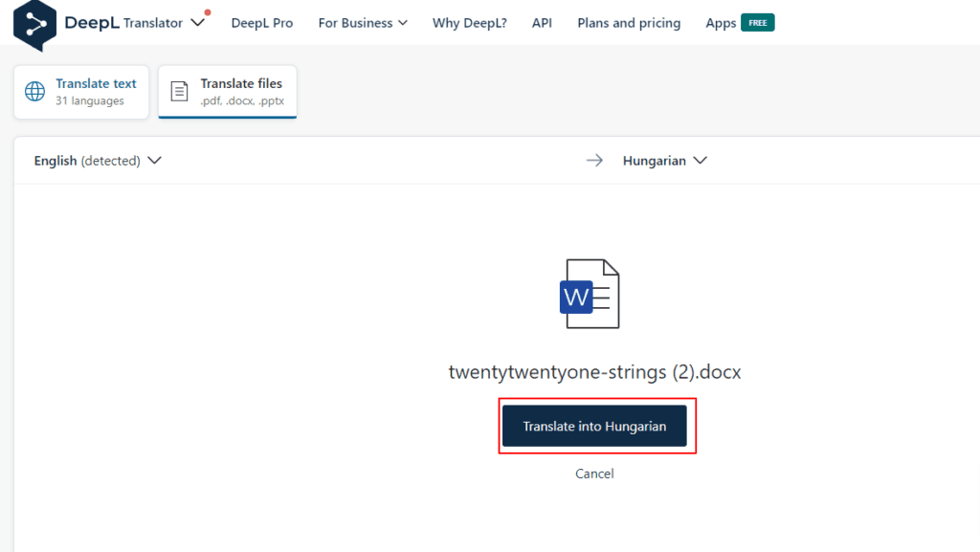Open the Hungarian target language dropdown
Screen dimensions: 980x552
(665, 161)
